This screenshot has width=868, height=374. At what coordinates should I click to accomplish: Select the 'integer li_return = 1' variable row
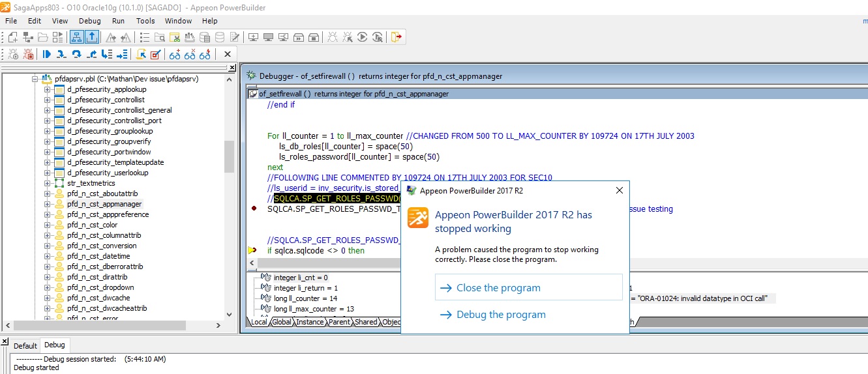click(x=305, y=288)
